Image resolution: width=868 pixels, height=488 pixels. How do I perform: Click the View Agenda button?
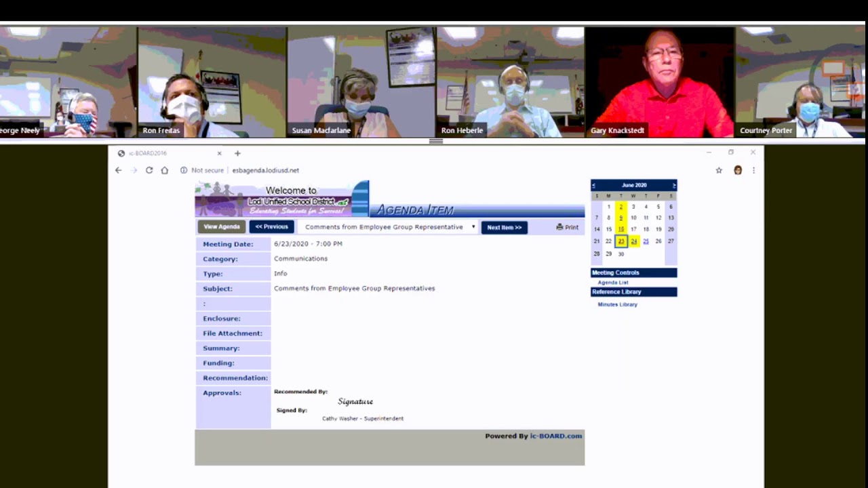click(222, 227)
